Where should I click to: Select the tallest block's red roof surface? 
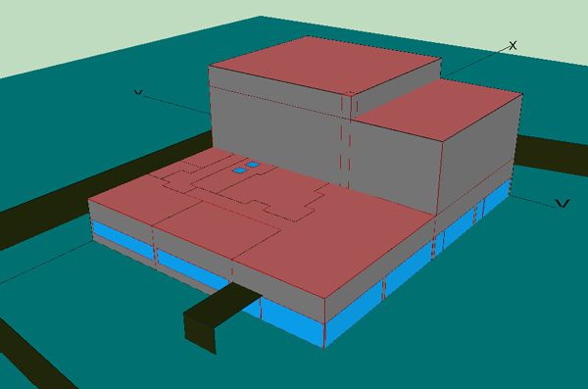[x=324, y=65]
